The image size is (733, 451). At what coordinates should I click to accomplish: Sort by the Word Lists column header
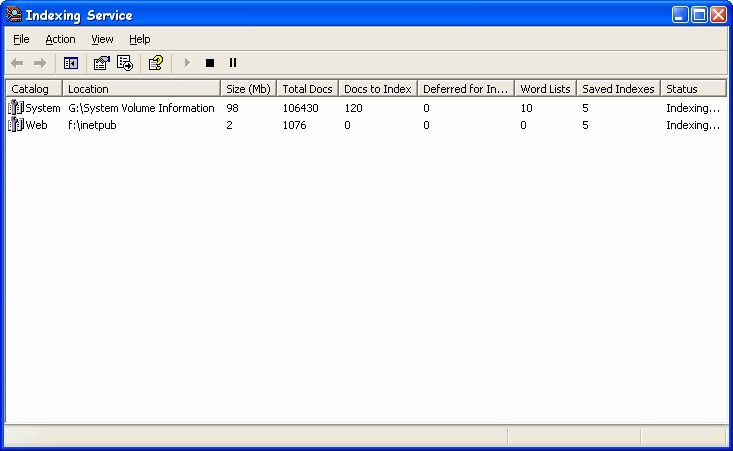click(545, 88)
